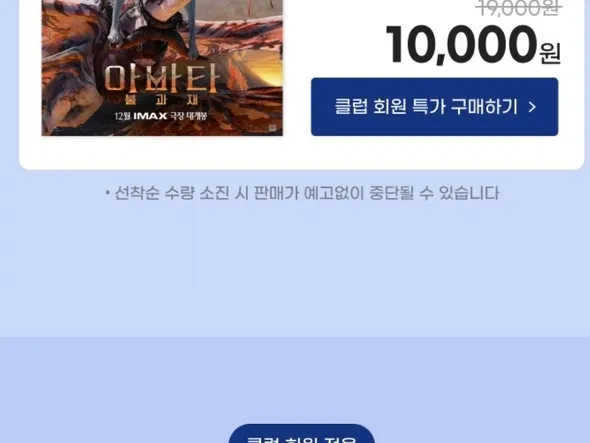Click the small rating mark on poster corner
Viewport: 590px width, 443px height.
tap(273, 128)
